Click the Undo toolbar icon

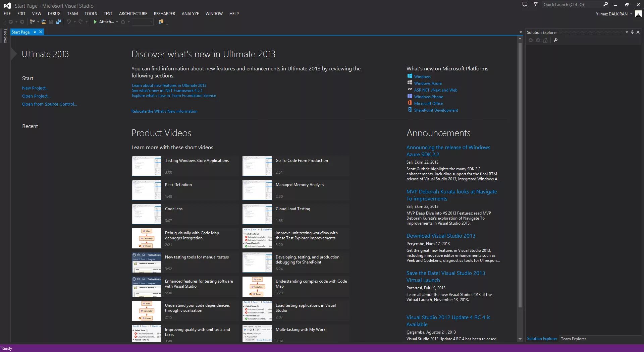coord(69,22)
